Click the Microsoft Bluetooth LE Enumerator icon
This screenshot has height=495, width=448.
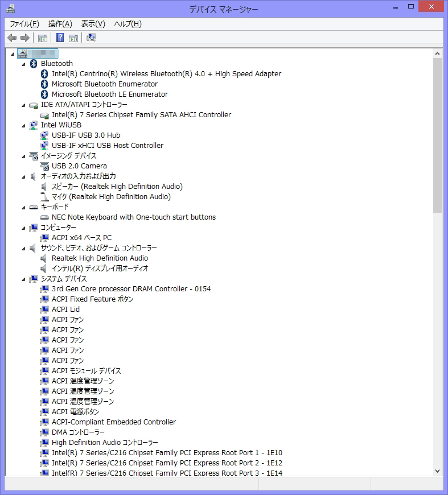pyautogui.click(x=44, y=94)
